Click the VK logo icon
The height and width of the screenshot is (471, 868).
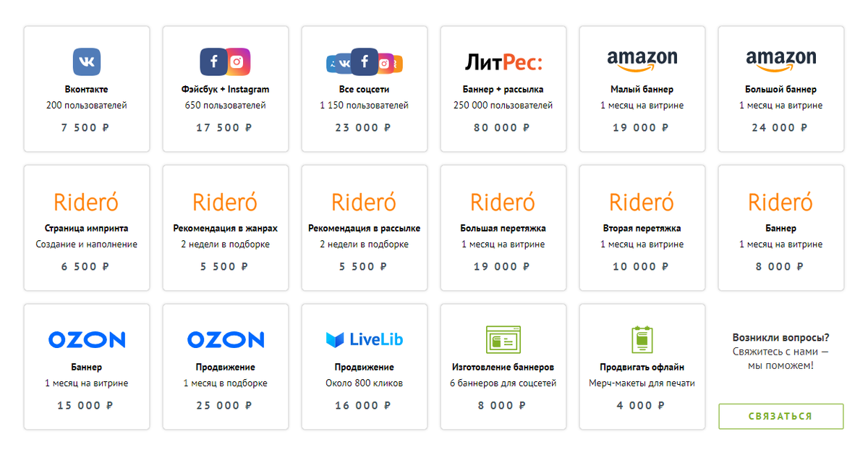(87, 62)
